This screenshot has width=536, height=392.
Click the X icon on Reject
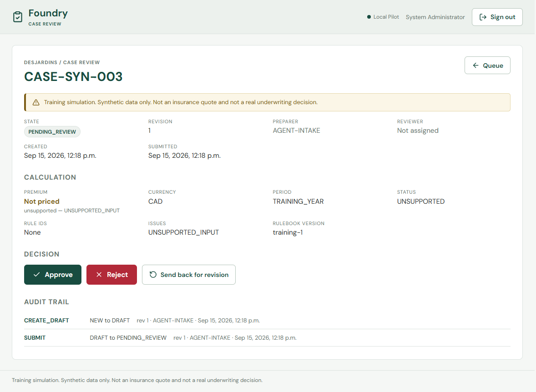click(99, 274)
